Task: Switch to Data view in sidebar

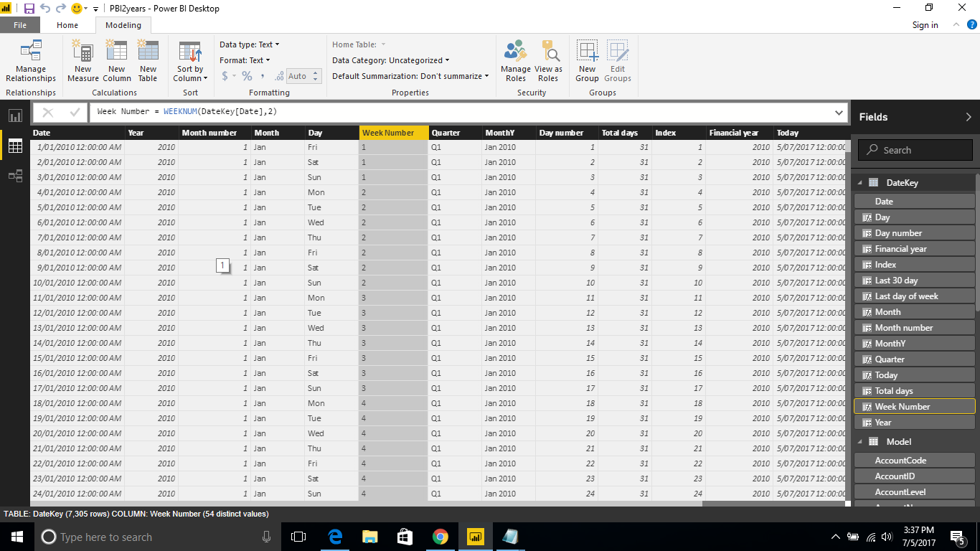Action: tap(15, 146)
